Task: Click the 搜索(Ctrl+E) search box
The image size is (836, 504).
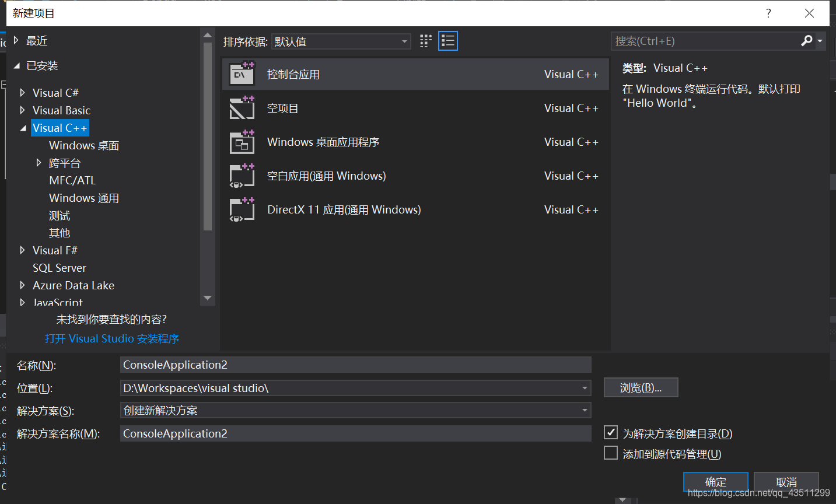Action: pyautogui.click(x=705, y=41)
